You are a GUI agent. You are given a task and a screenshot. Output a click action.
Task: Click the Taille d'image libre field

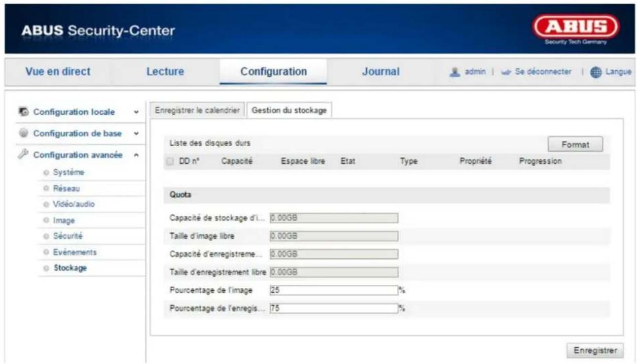[x=333, y=236]
